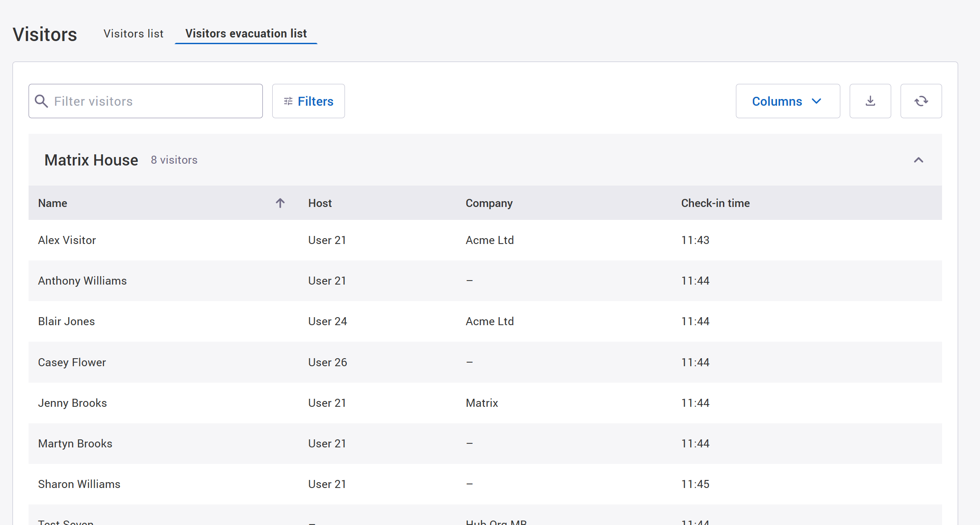Select the Sharon Williams name cell
Viewport: 980px width, 525px height.
pos(79,484)
